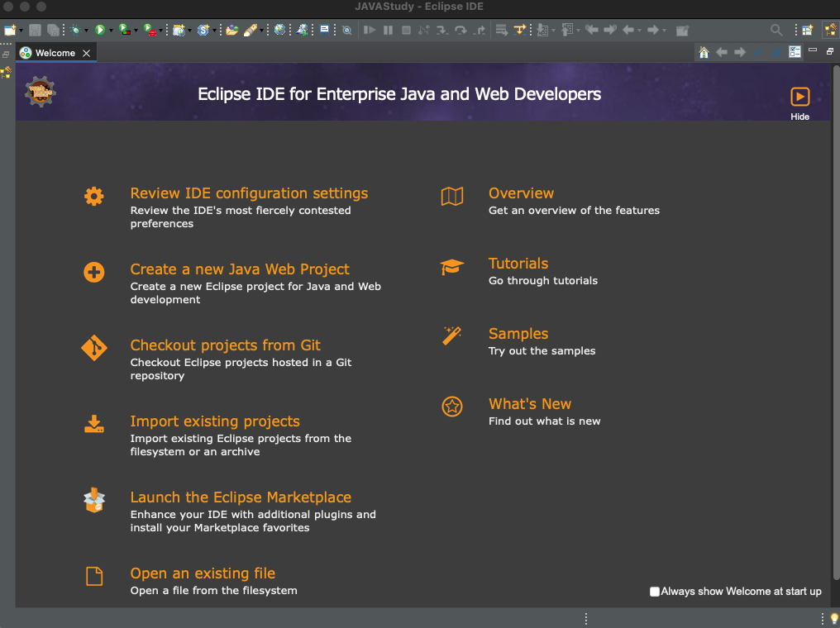Screen dimensions: 840x628
Task: Open the Run configurations dropdown arrow
Action: (x=111, y=31)
